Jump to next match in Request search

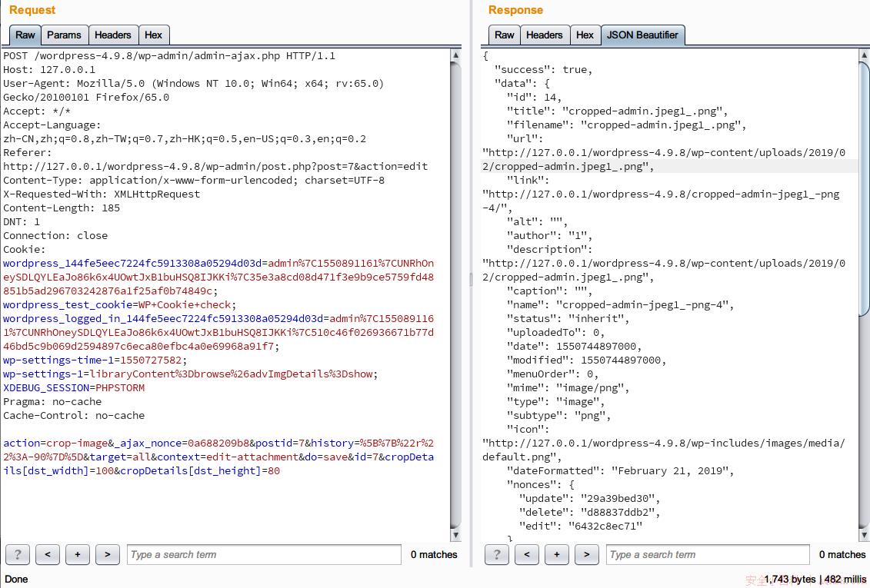tap(108, 554)
